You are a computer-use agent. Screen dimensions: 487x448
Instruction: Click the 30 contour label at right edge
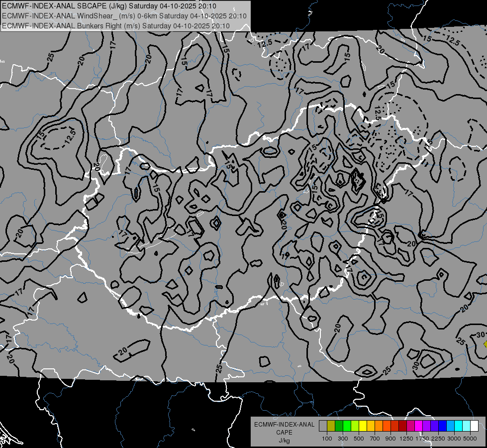[x=481, y=335]
